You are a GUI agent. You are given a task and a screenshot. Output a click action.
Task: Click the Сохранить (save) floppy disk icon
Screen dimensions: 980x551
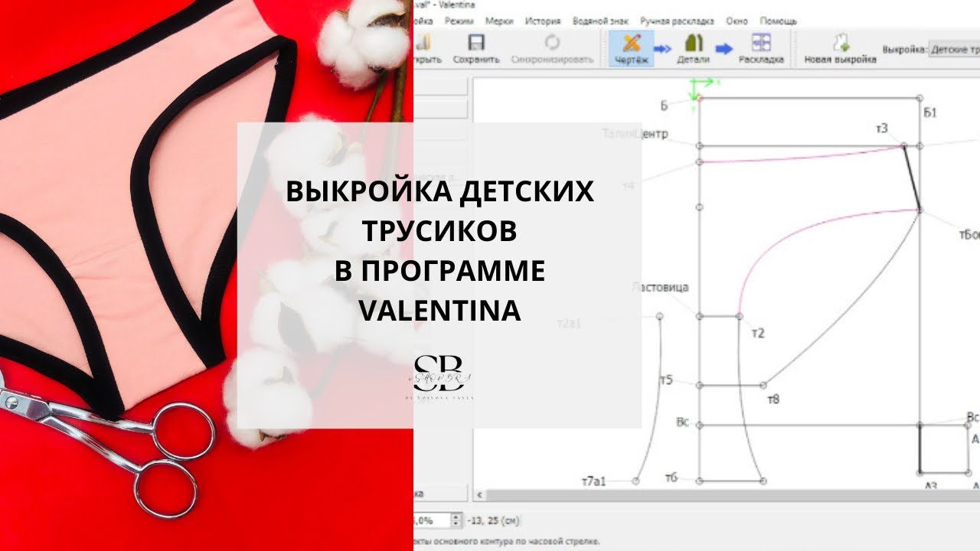(475, 43)
